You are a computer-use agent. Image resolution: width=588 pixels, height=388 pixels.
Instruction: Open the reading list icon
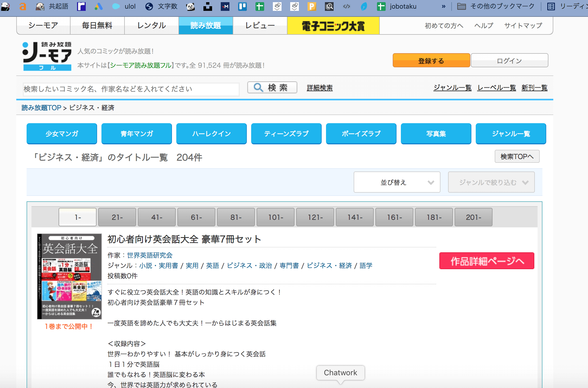[x=551, y=6]
